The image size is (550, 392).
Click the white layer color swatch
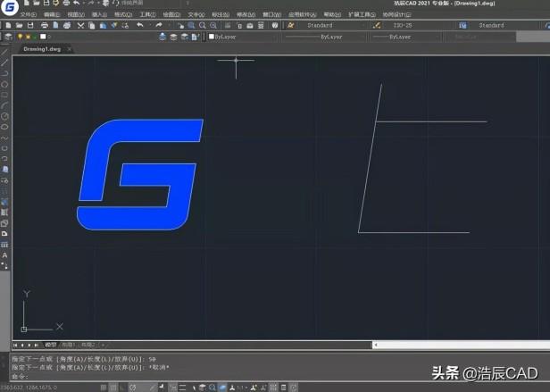(x=43, y=37)
